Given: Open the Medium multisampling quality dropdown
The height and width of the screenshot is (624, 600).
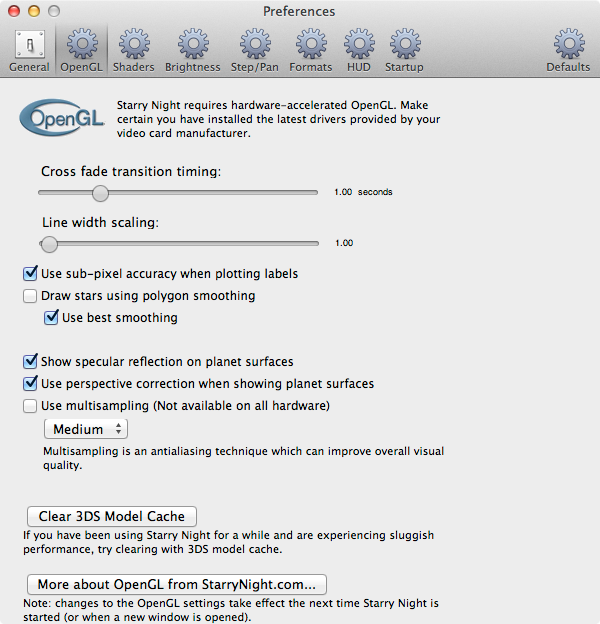Looking at the screenshot, I should coord(86,429).
